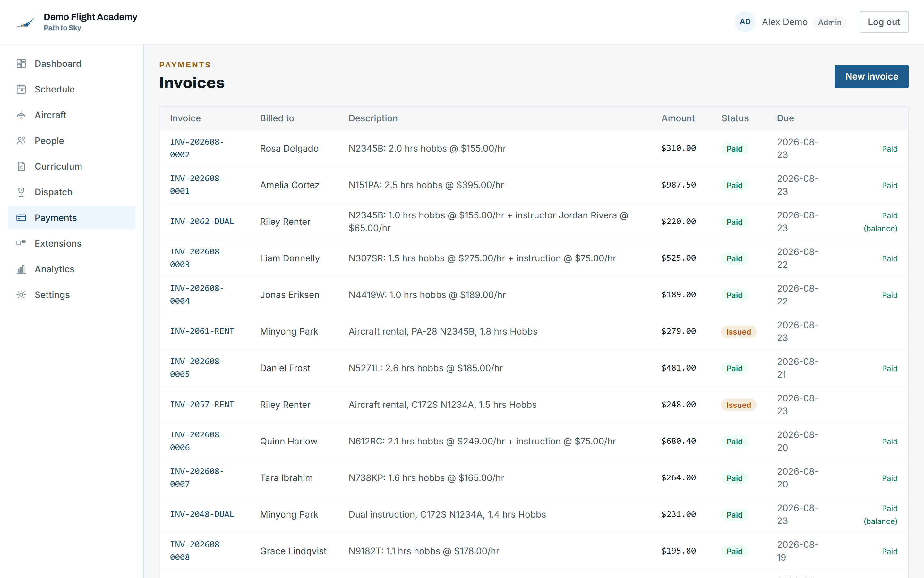Click the Status column header

735,118
